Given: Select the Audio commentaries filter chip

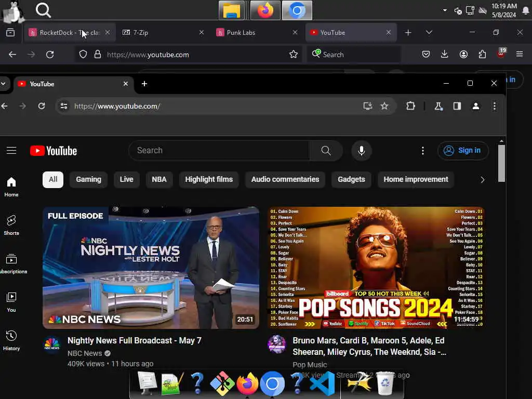Looking at the screenshot, I should tap(285, 179).
